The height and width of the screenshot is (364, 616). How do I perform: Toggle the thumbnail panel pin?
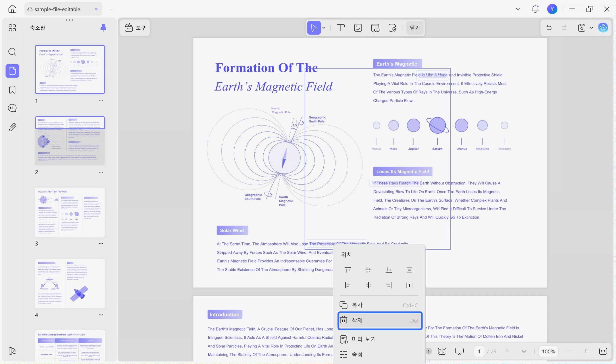tap(103, 28)
